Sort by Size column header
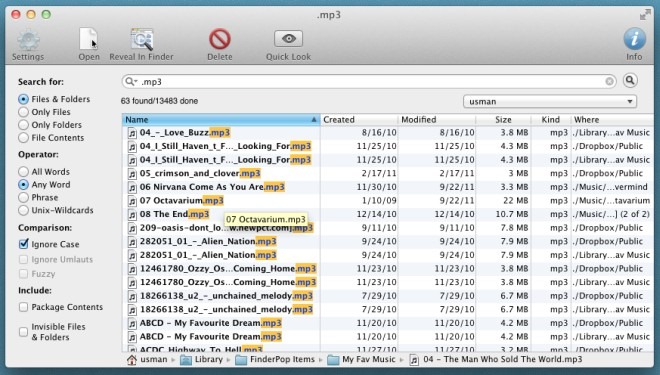The height and width of the screenshot is (375, 660). [x=503, y=120]
